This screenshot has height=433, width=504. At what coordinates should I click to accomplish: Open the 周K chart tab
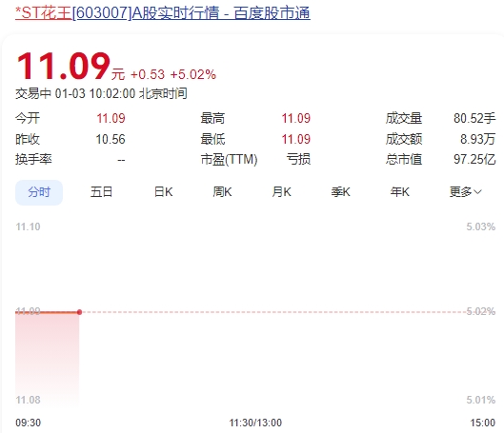(222, 192)
